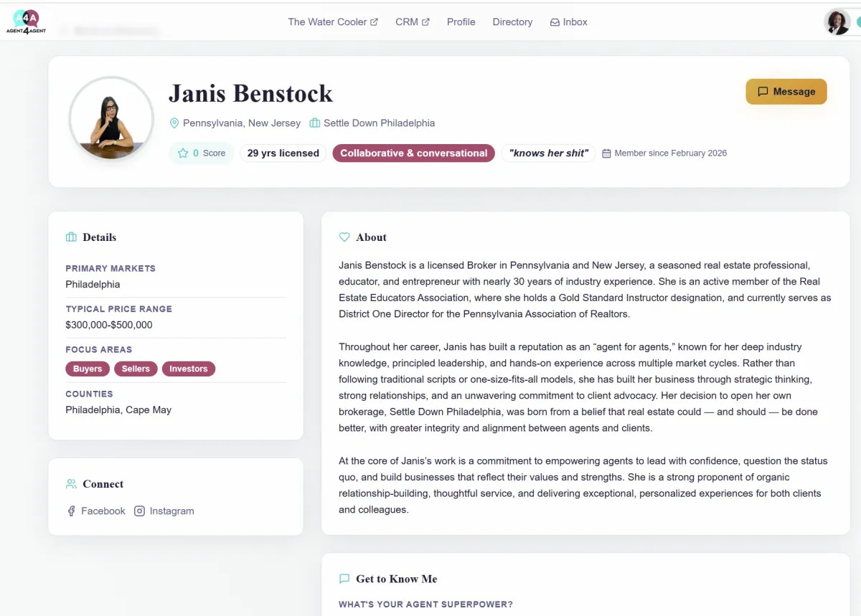Click the external-link icon beside The Water Cooler
861x616 pixels.
(x=374, y=22)
